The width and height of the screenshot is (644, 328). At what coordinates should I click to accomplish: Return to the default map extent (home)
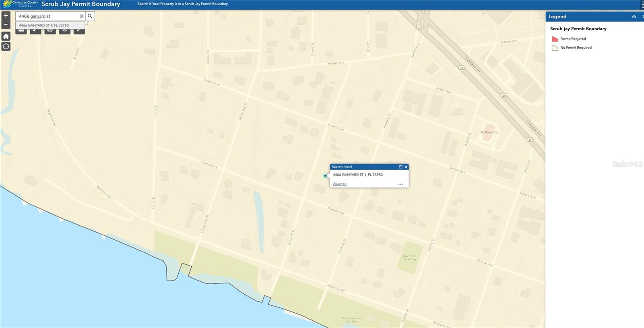coord(6,36)
